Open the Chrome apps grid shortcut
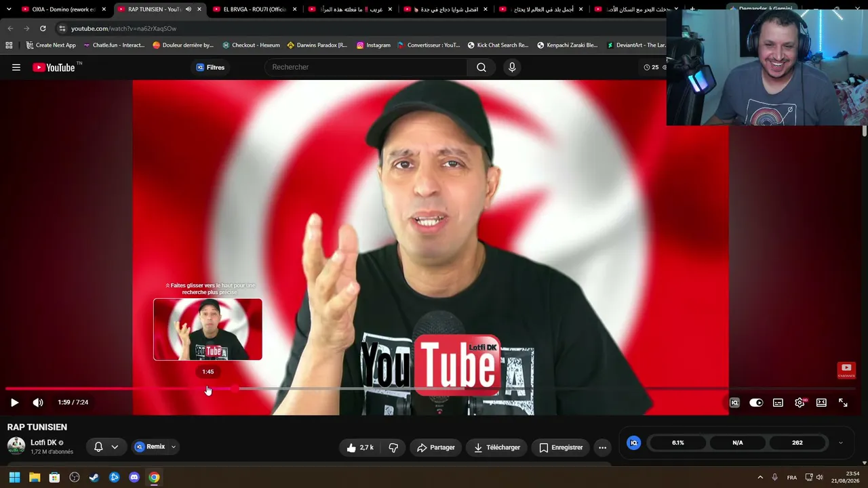The height and width of the screenshot is (488, 868). (x=9, y=45)
